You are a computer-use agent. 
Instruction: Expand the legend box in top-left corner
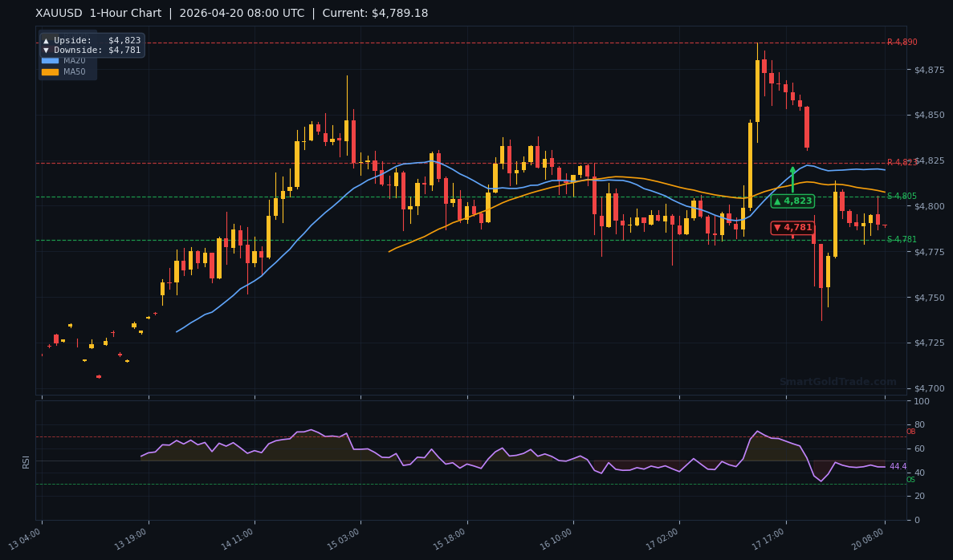(x=67, y=55)
